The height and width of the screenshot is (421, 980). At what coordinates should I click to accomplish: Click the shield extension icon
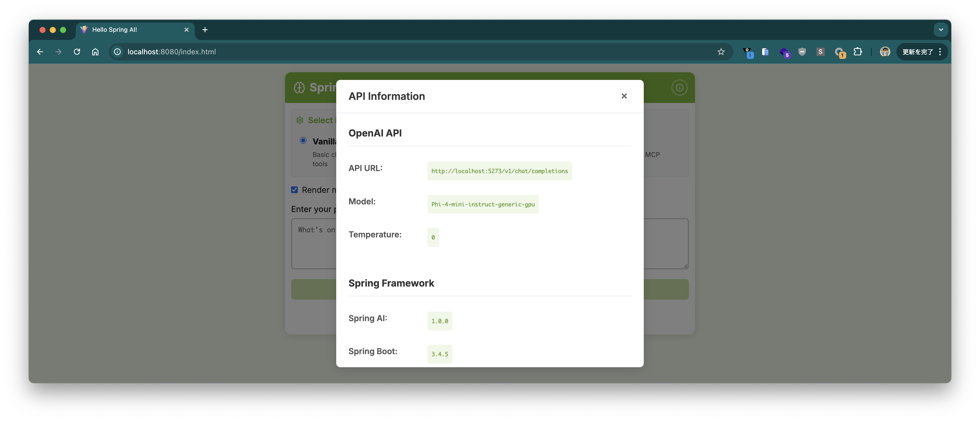(802, 52)
